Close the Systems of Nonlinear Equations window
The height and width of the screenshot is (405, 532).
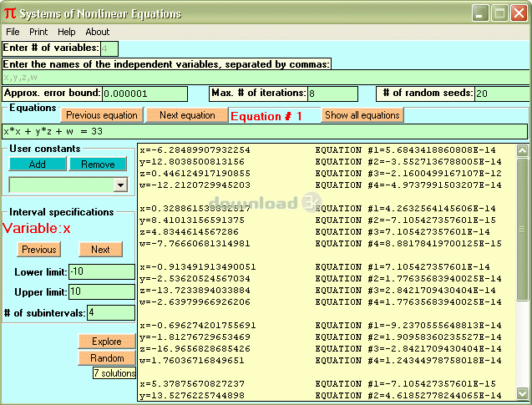519,13
